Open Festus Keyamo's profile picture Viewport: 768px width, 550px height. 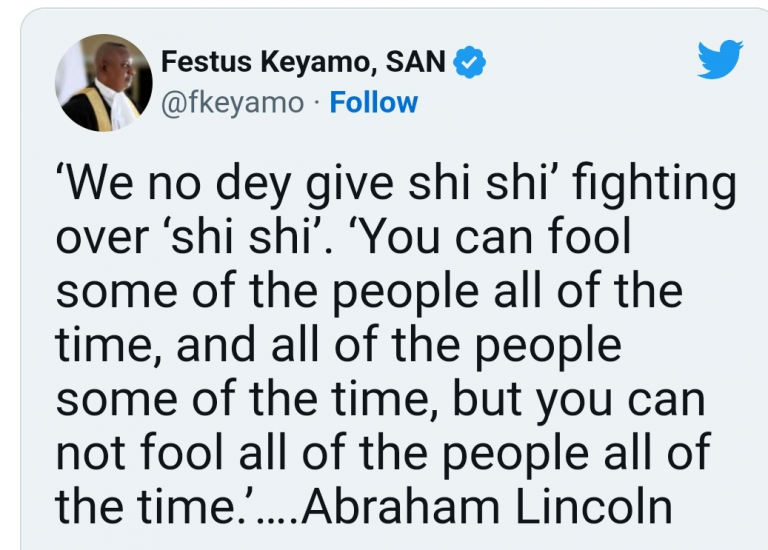(x=97, y=83)
